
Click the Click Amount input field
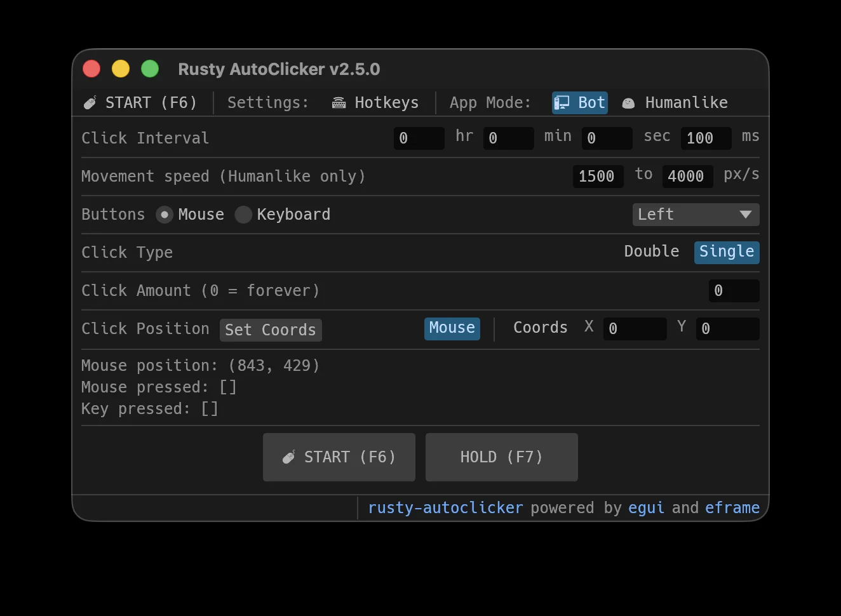734,291
